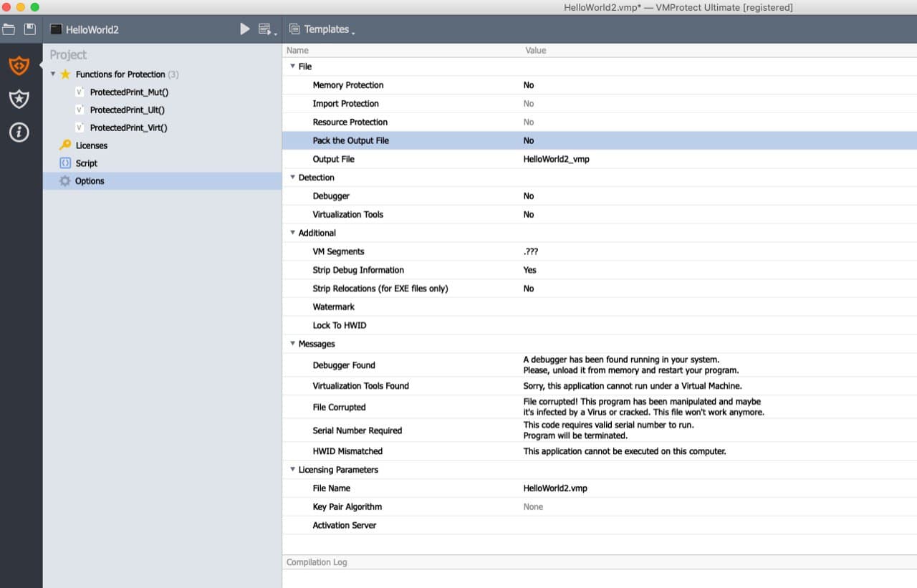Image resolution: width=917 pixels, height=588 pixels.
Task: Click the gear icon for Options
Action: click(65, 181)
